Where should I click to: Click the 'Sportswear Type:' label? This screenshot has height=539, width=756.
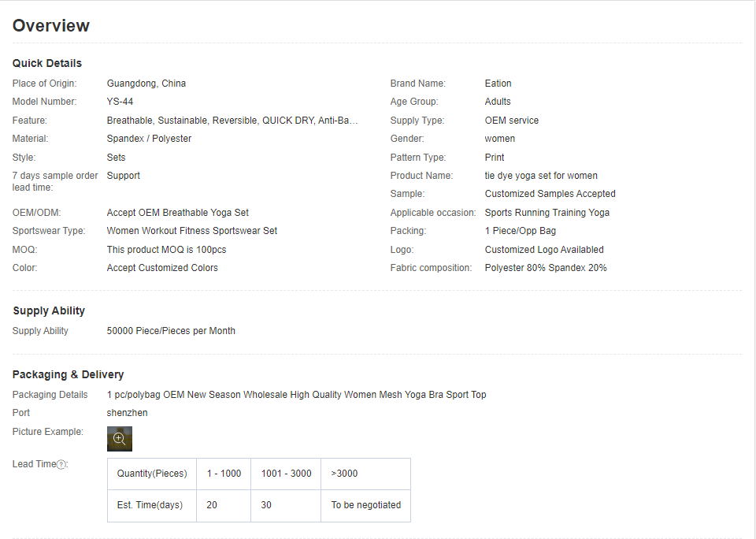tap(49, 231)
